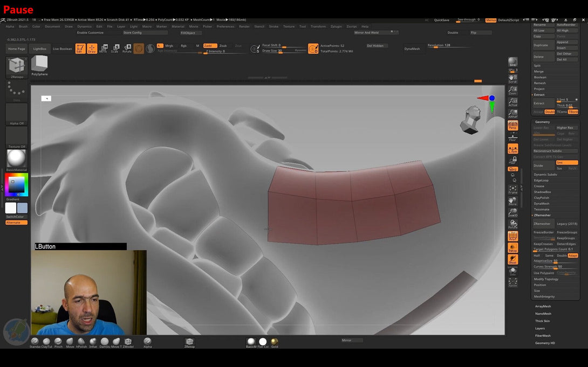Open the Preferences menu
The image size is (588, 367).
tap(225, 26)
